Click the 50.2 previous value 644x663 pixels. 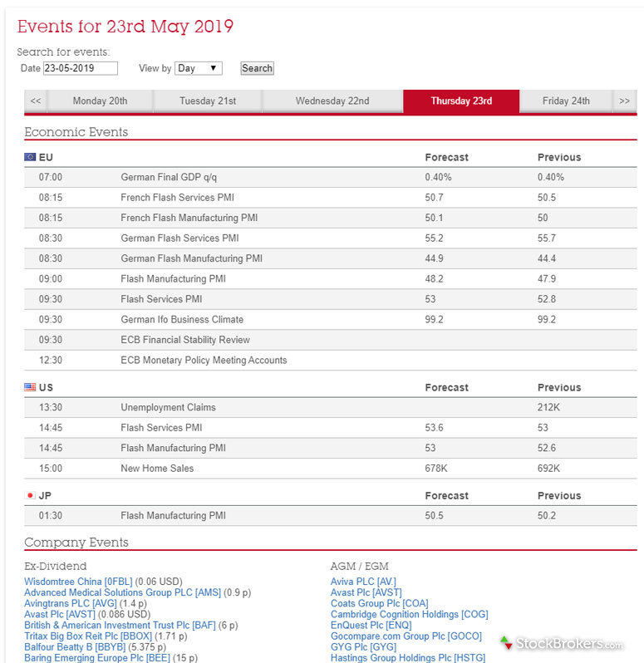(547, 515)
